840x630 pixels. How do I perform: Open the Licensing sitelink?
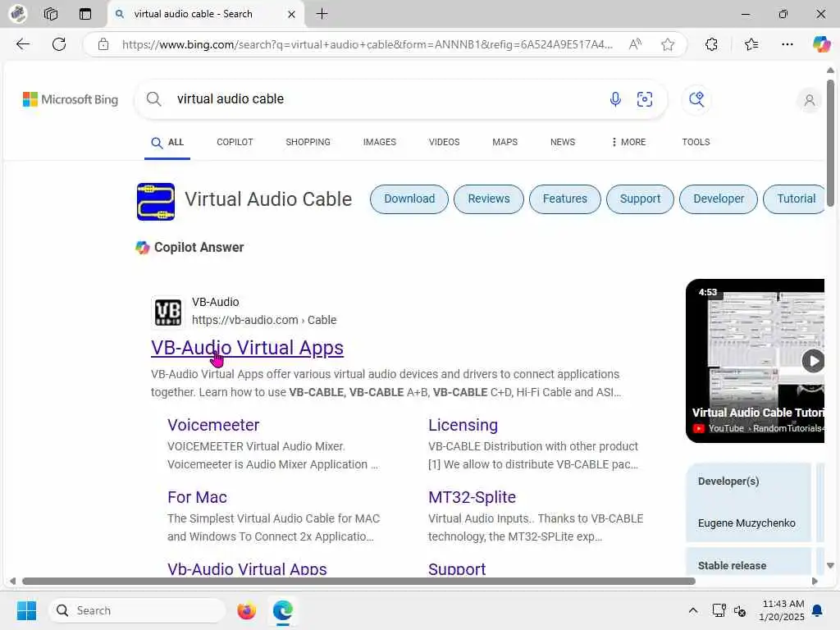[463, 425]
